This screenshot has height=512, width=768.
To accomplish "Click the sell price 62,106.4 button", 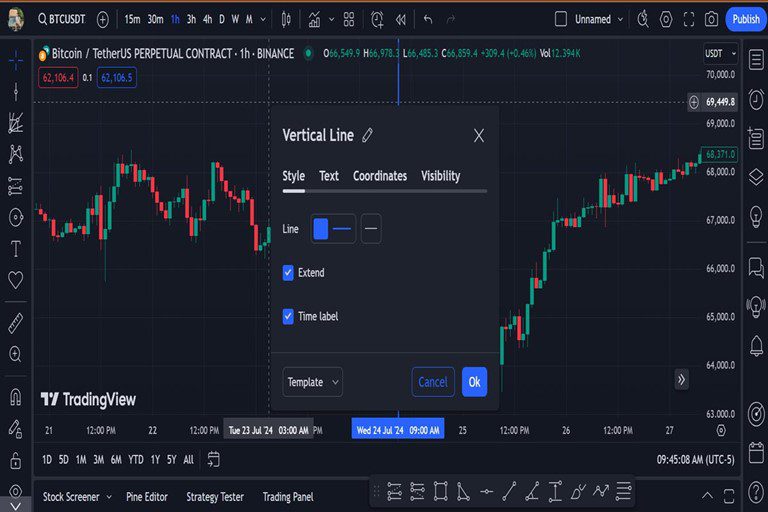I will point(58,77).
